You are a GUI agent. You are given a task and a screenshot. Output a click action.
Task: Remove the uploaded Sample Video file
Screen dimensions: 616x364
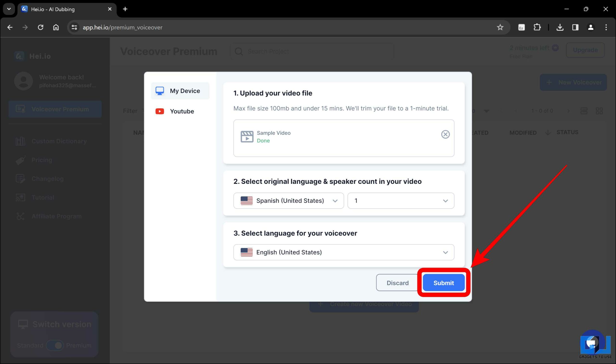point(445,134)
